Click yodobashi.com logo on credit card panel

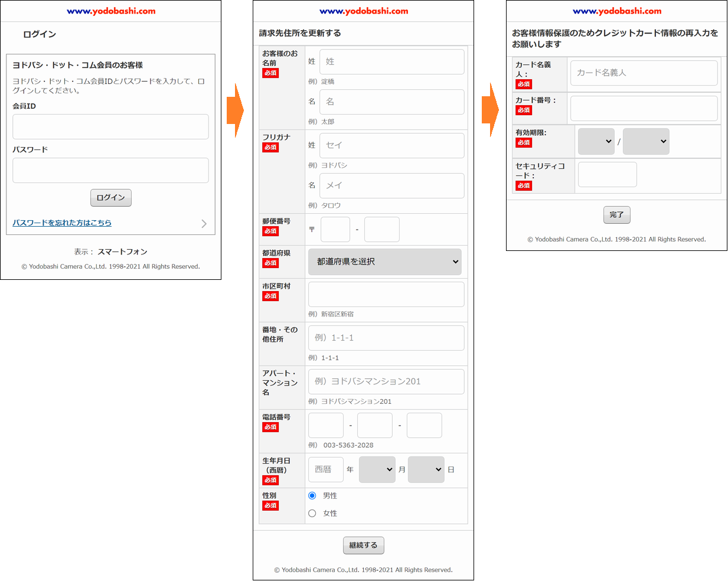pyautogui.click(x=617, y=11)
